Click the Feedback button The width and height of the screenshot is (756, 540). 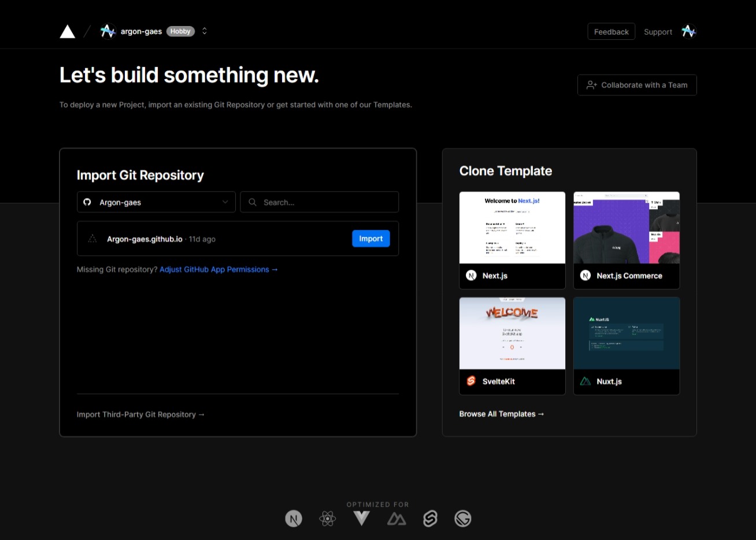pos(612,32)
